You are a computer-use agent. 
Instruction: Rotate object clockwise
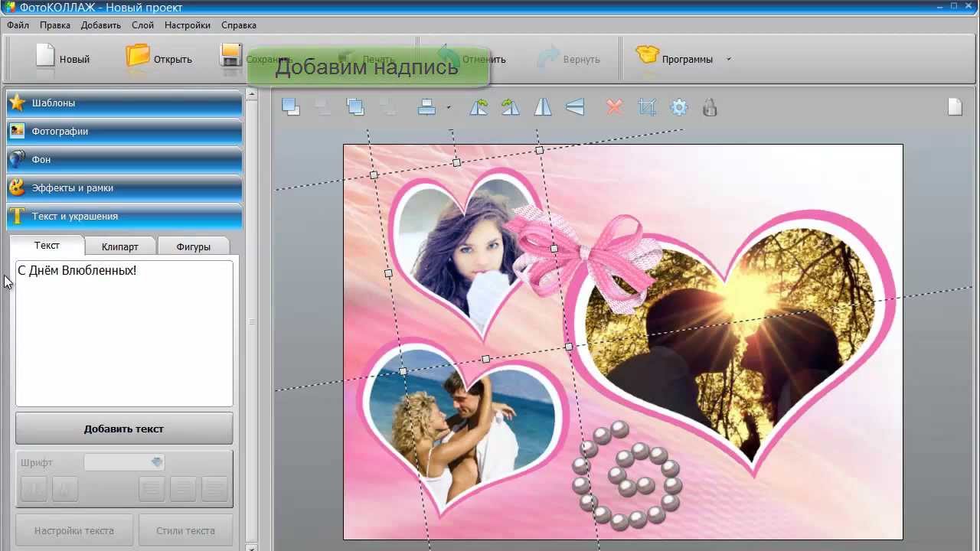pos(511,107)
